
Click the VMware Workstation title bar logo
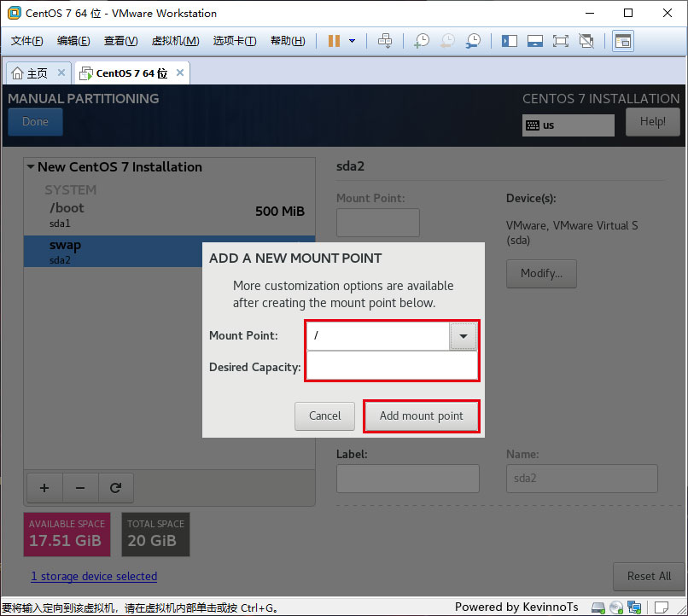click(14, 13)
